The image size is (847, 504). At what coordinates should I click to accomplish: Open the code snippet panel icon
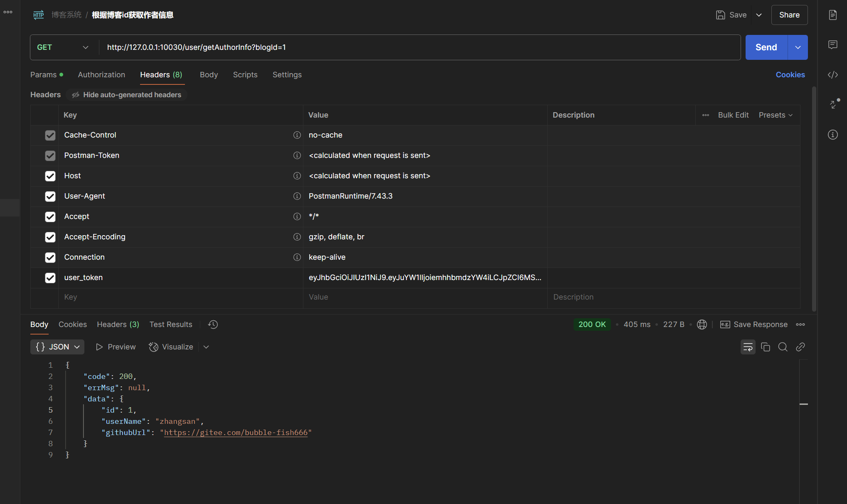[832, 75]
